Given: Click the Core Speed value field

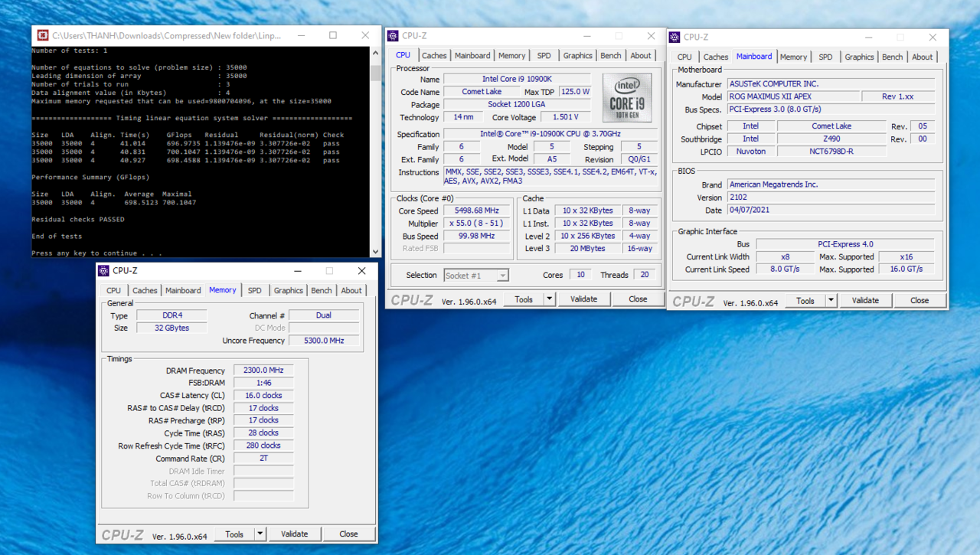Looking at the screenshot, I should coord(476,211).
